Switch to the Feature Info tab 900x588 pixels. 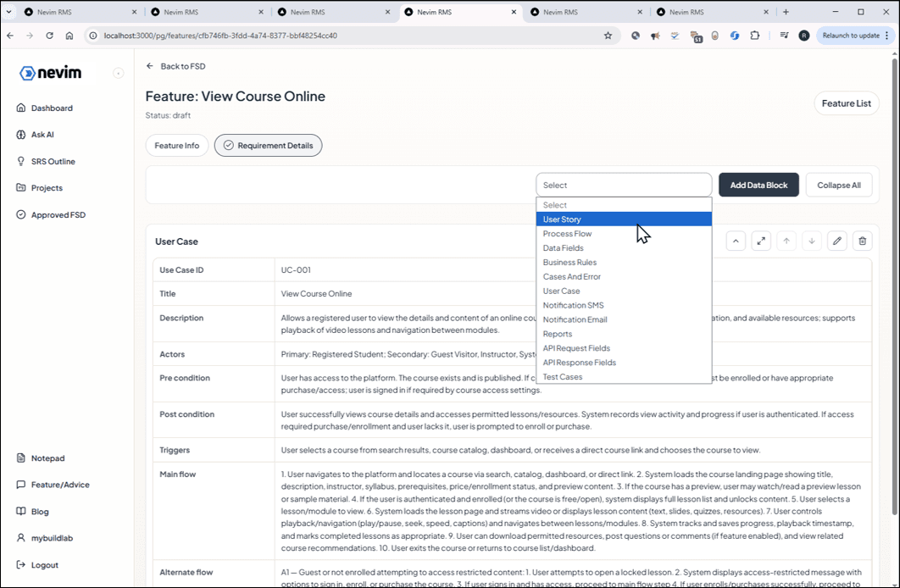click(x=176, y=145)
